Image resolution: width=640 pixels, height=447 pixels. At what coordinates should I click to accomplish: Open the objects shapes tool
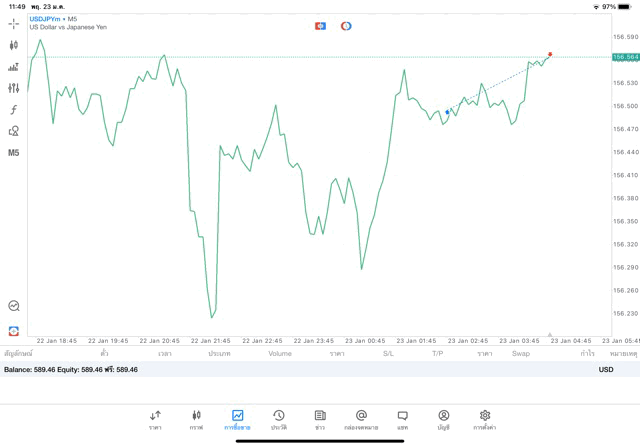tap(13, 131)
